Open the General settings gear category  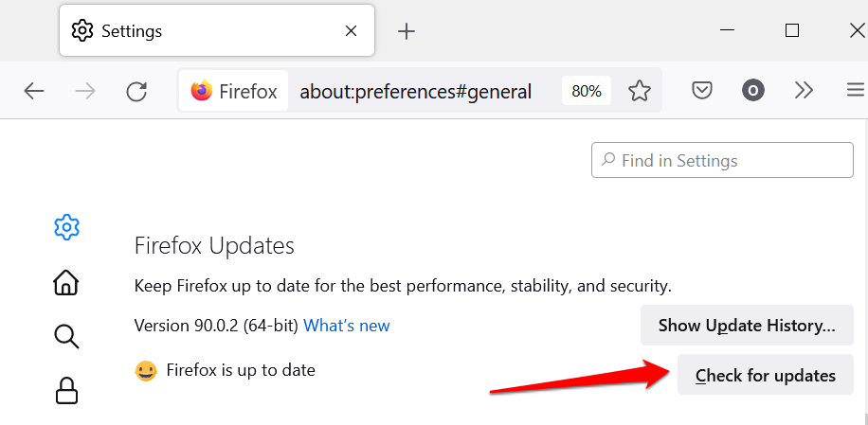pyautogui.click(x=66, y=227)
